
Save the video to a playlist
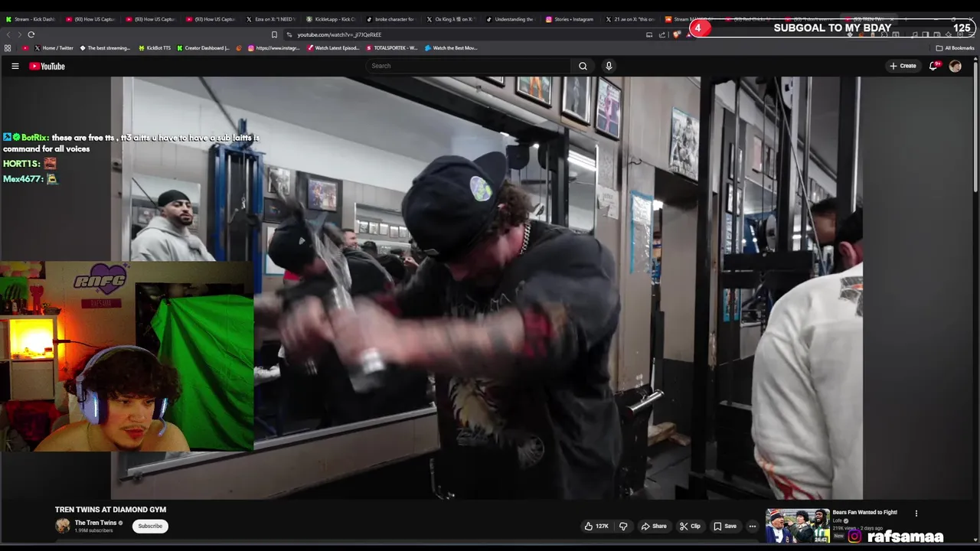pyautogui.click(x=724, y=526)
